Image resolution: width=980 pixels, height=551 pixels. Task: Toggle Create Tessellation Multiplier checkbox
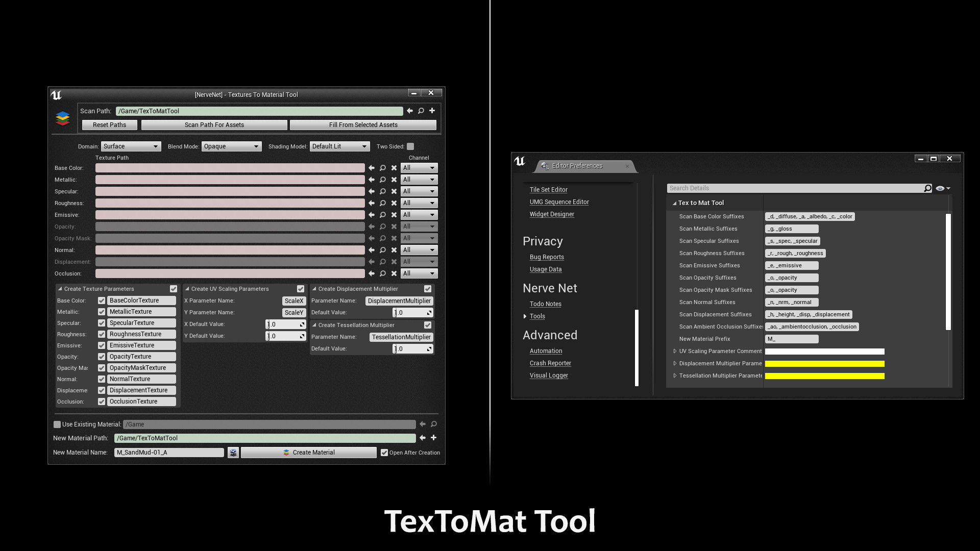tap(428, 325)
